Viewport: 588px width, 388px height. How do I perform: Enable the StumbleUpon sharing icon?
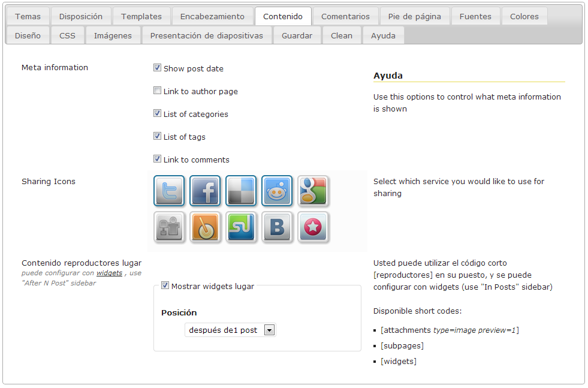click(x=241, y=227)
